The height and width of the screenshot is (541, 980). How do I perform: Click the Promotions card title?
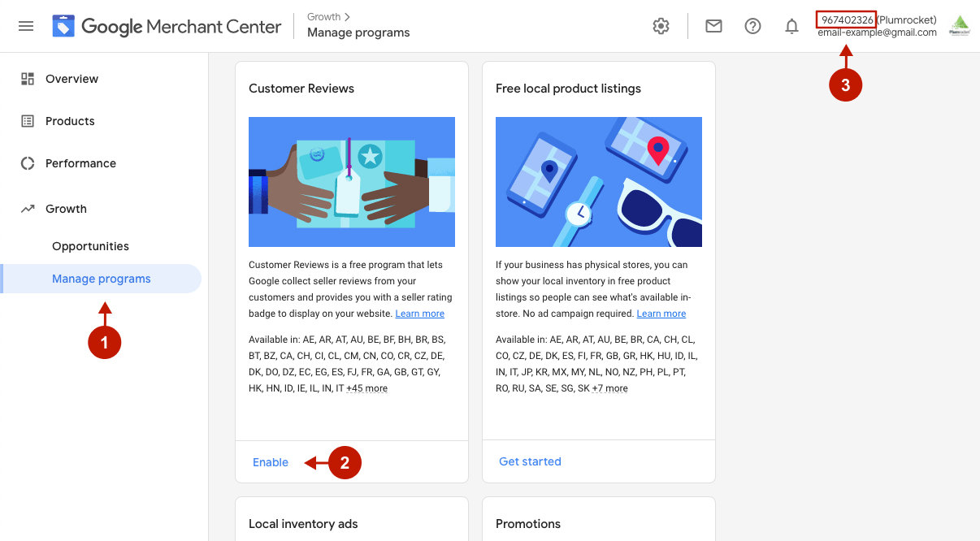pos(528,524)
